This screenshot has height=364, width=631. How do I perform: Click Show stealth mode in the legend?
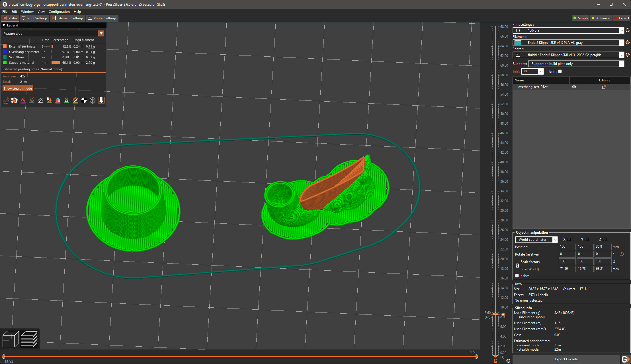pos(18,89)
